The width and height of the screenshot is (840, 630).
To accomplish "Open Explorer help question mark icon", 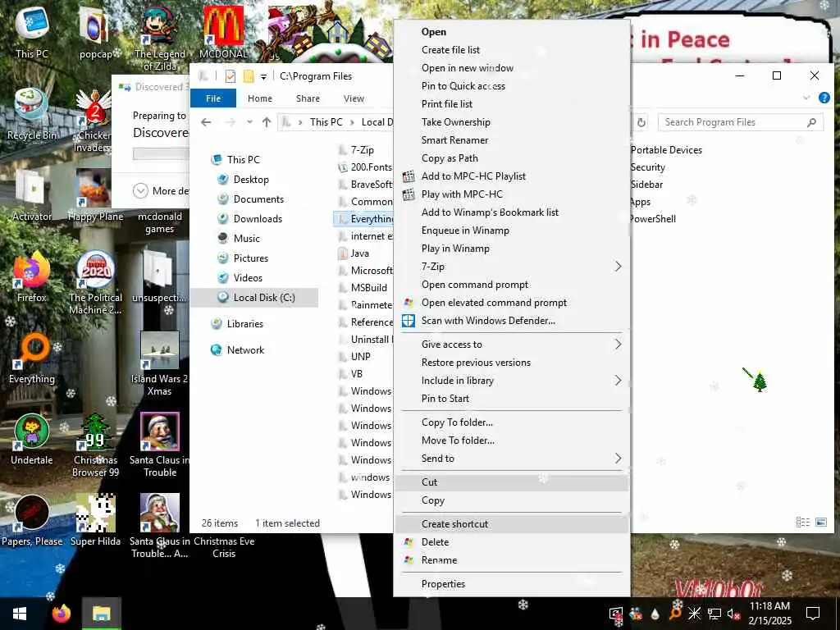I will click(824, 98).
